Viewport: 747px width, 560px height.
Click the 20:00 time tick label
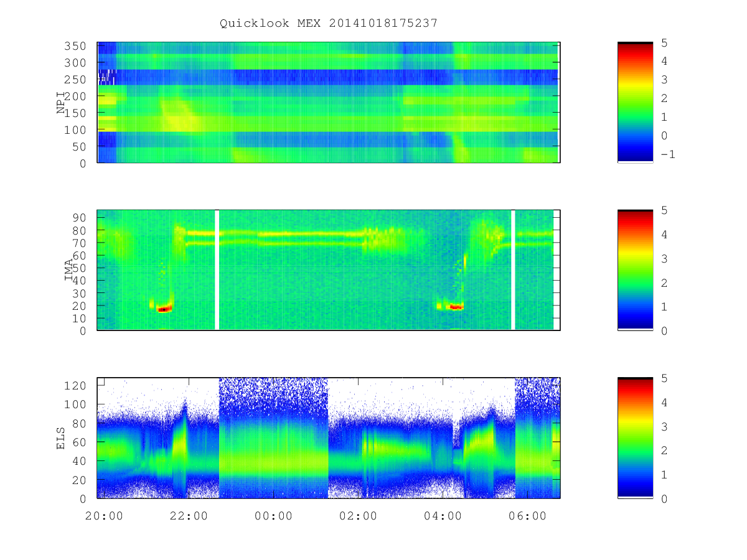tap(103, 516)
